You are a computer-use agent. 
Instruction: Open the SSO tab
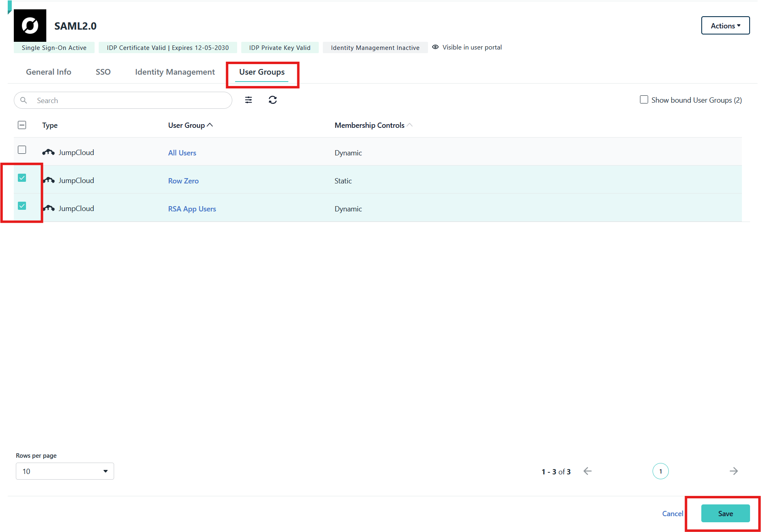(x=103, y=72)
